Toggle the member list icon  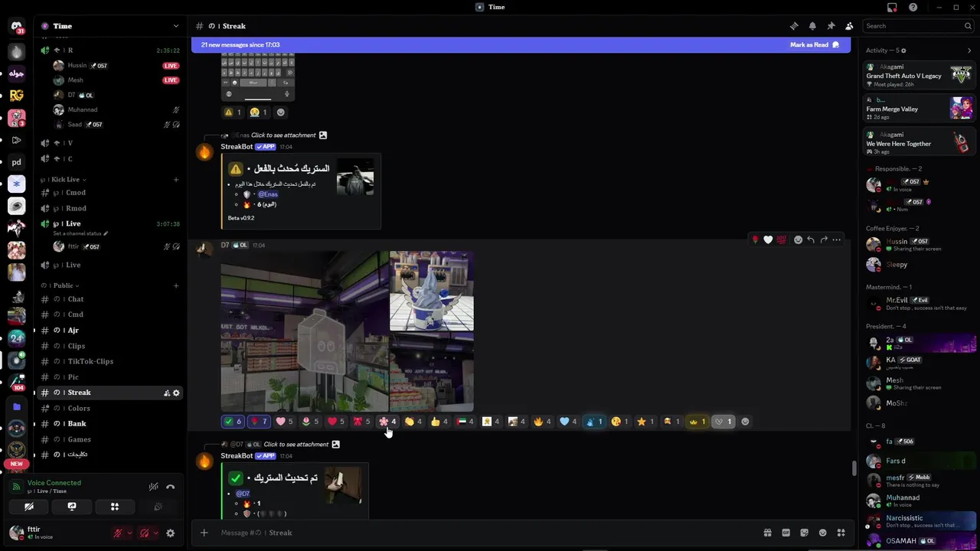pyautogui.click(x=849, y=26)
